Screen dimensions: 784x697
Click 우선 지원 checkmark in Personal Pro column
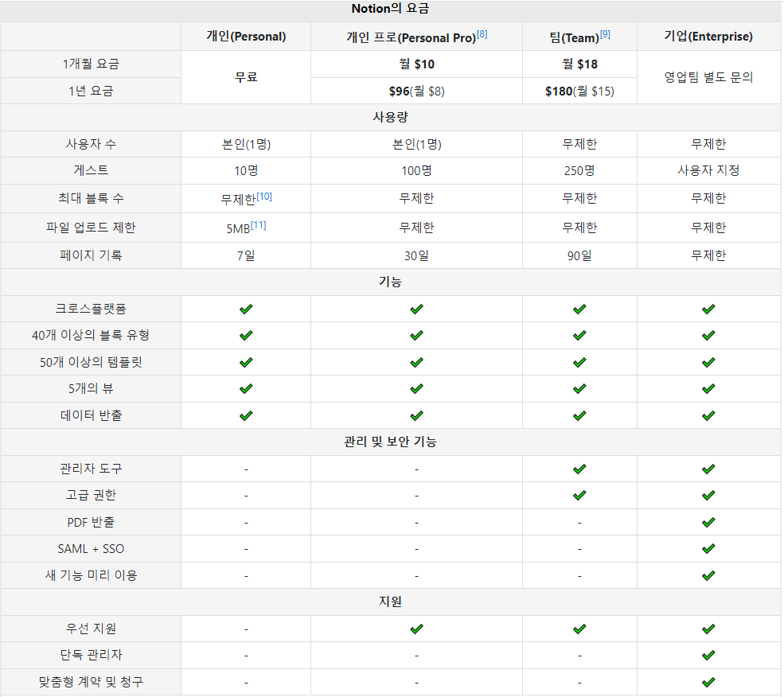click(416, 629)
